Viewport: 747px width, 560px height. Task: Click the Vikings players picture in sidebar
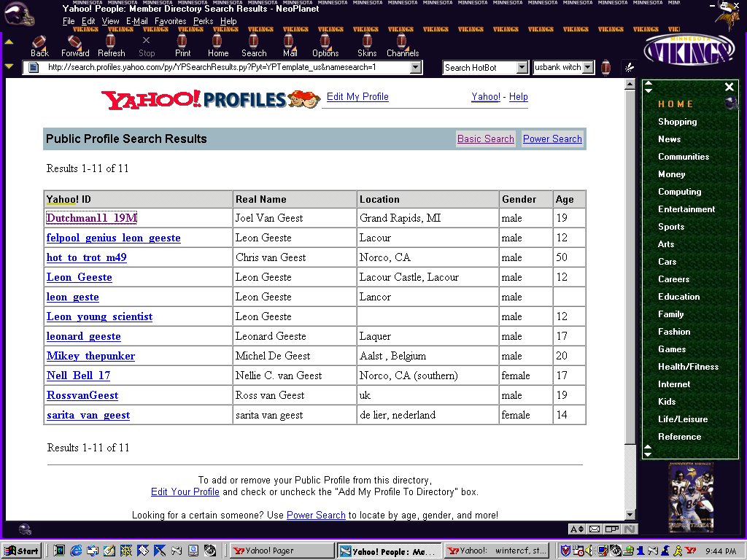pyautogui.click(x=691, y=497)
